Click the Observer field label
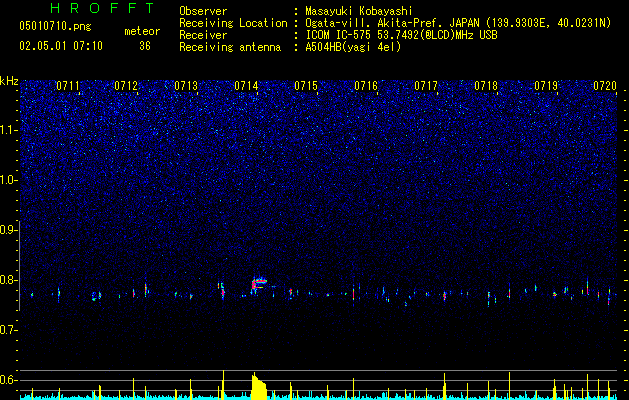The width and height of the screenshot is (629, 400). [203, 11]
